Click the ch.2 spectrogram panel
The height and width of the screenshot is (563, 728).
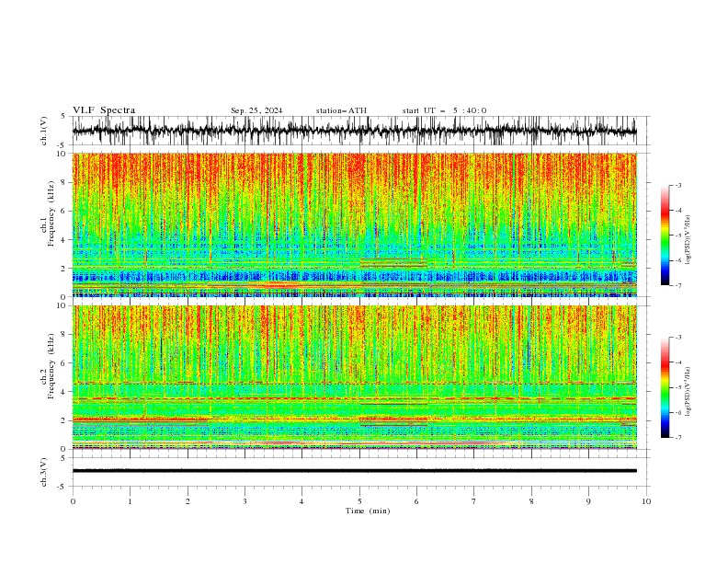[355, 377]
